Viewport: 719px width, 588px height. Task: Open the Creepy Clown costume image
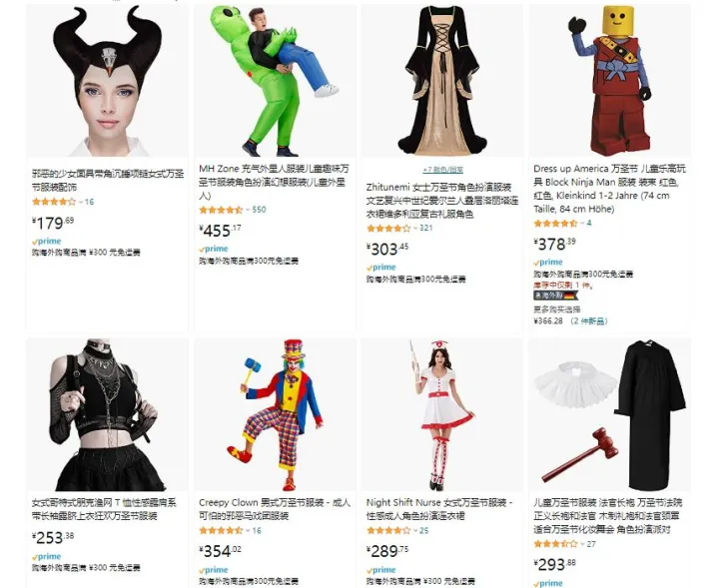[275, 414]
